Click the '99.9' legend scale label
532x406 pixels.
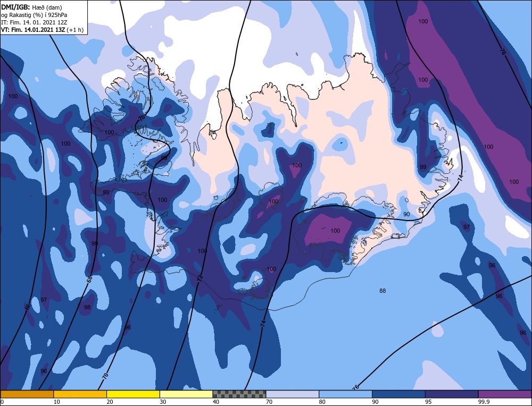(x=484, y=402)
